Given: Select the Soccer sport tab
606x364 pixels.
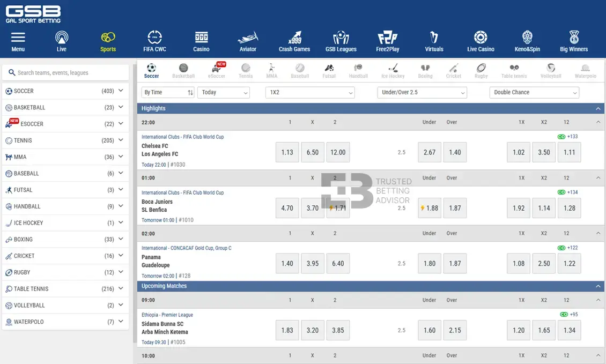Looking at the screenshot, I should click(151, 71).
